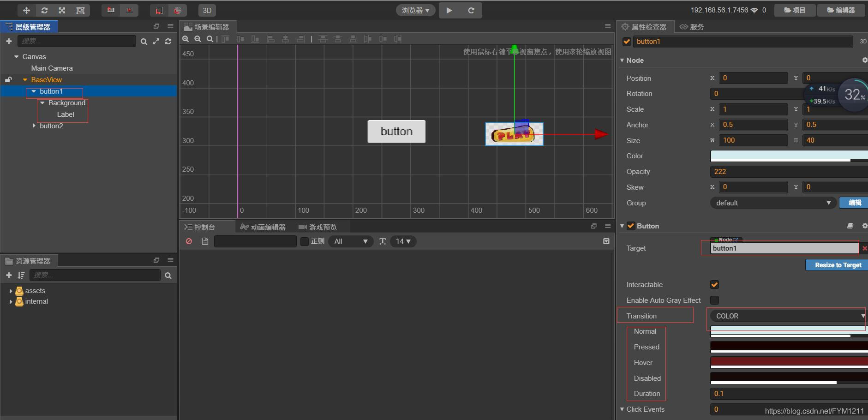This screenshot has height=420, width=868.
Task: Expand the assets folder
Action: [11, 291]
